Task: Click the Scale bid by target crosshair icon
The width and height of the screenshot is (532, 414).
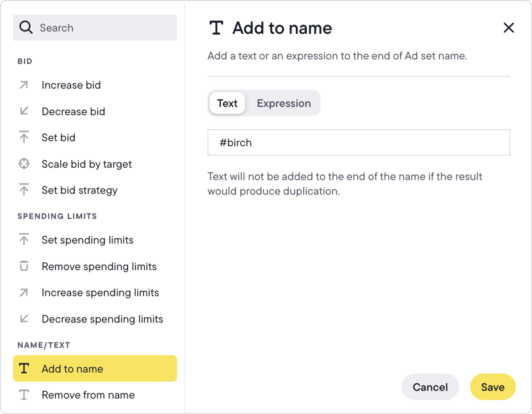Action: [24, 163]
